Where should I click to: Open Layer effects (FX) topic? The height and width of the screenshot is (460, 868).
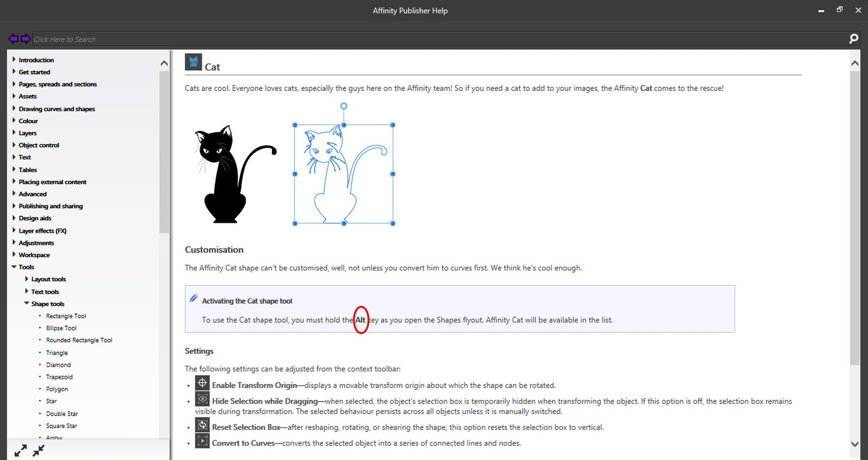(x=42, y=230)
